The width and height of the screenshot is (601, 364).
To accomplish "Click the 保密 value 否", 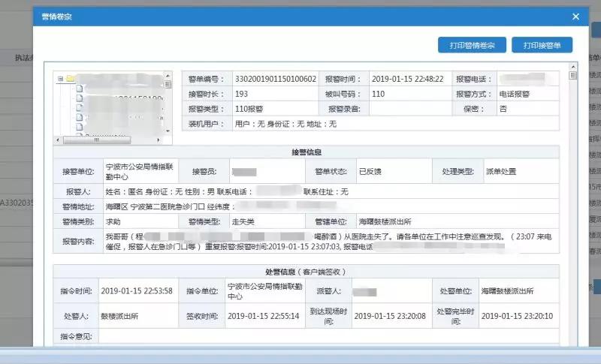I will click(x=503, y=109).
